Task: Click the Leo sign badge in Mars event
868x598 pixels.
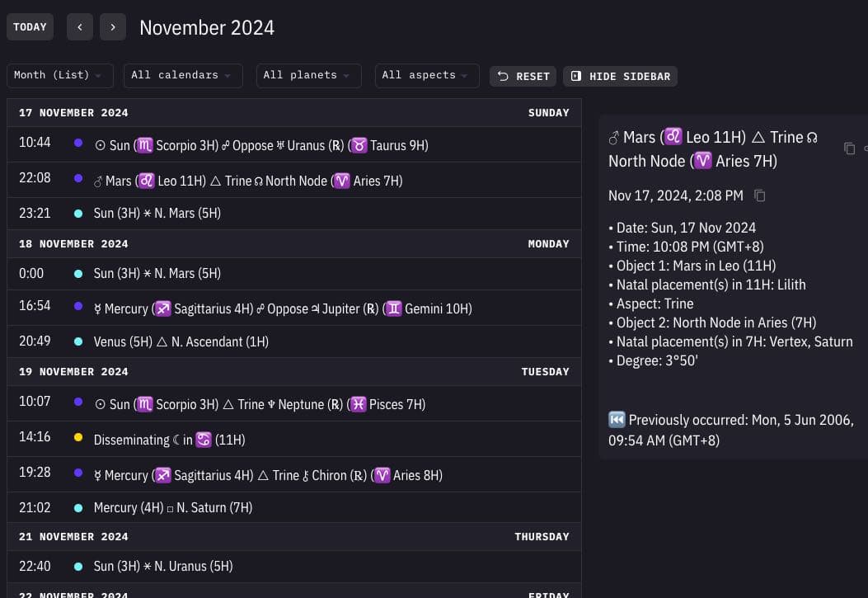Action: (147, 181)
